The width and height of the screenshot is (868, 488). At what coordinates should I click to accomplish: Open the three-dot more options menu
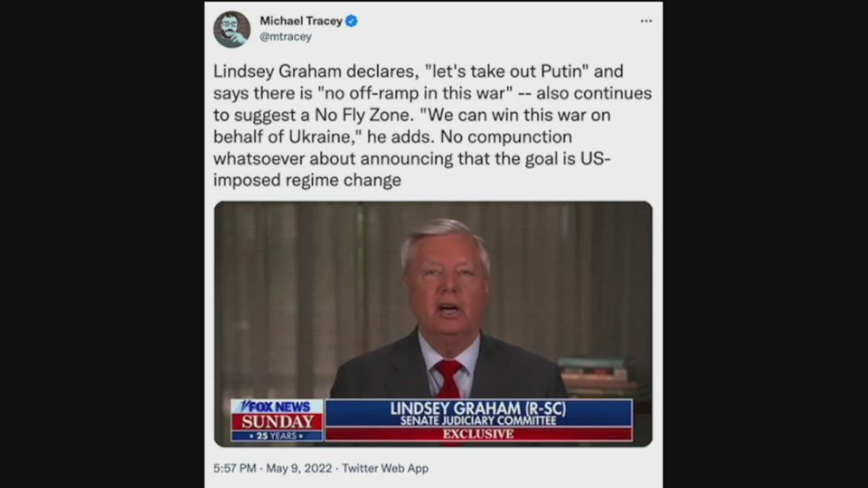click(x=646, y=21)
